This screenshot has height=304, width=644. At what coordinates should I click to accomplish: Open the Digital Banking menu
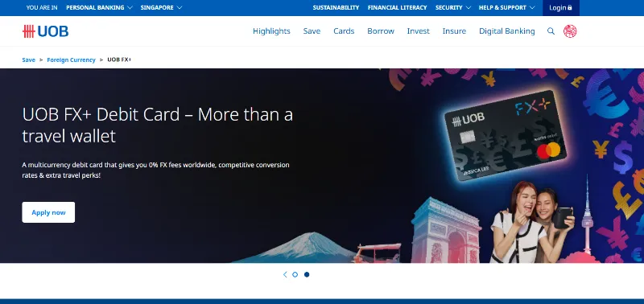tap(507, 31)
